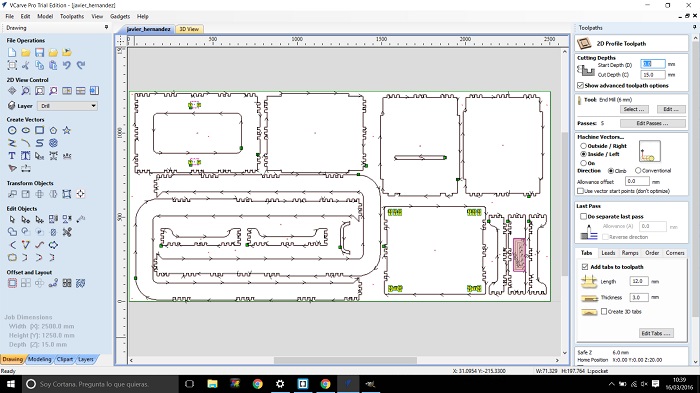
Task: Choose Climb cut direction
Action: [617, 171]
